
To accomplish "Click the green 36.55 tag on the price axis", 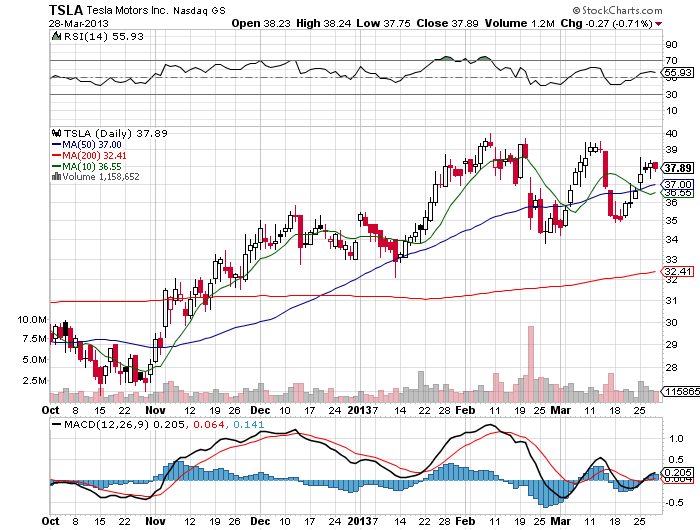I will click(678, 193).
